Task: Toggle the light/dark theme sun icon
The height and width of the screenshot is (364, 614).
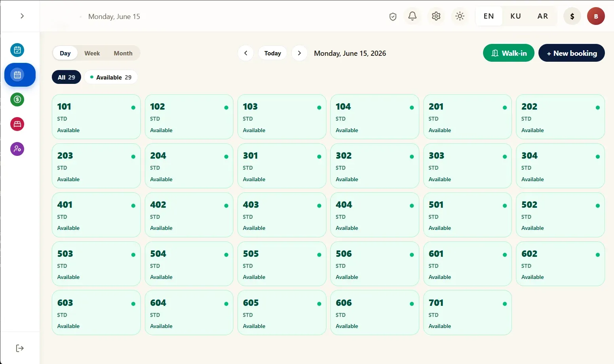Action: pos(460,16)
